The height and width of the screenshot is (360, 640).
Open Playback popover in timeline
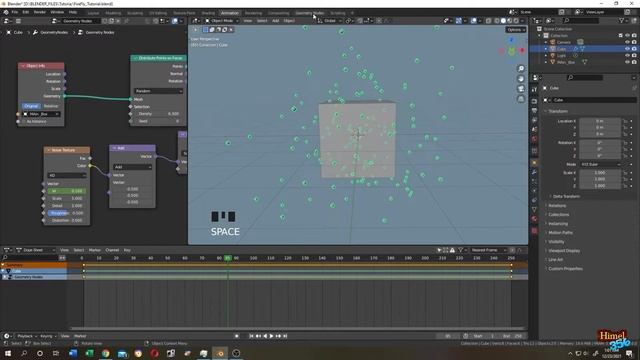26,336
